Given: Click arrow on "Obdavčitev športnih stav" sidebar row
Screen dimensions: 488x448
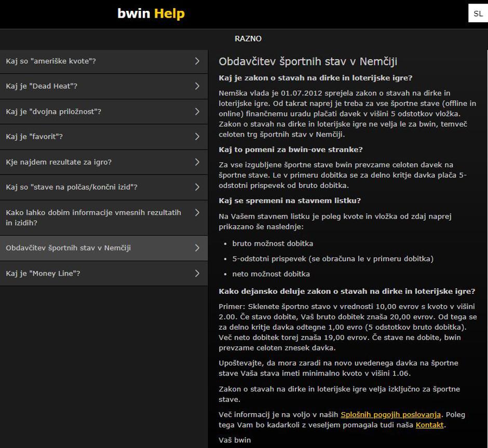Looking at the screenshot, I should click(x=197, y=248).
